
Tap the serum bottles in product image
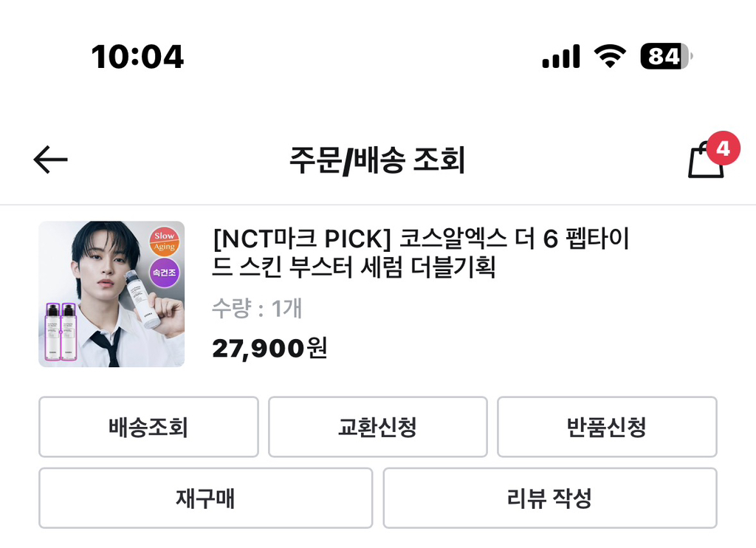[61, 331]
